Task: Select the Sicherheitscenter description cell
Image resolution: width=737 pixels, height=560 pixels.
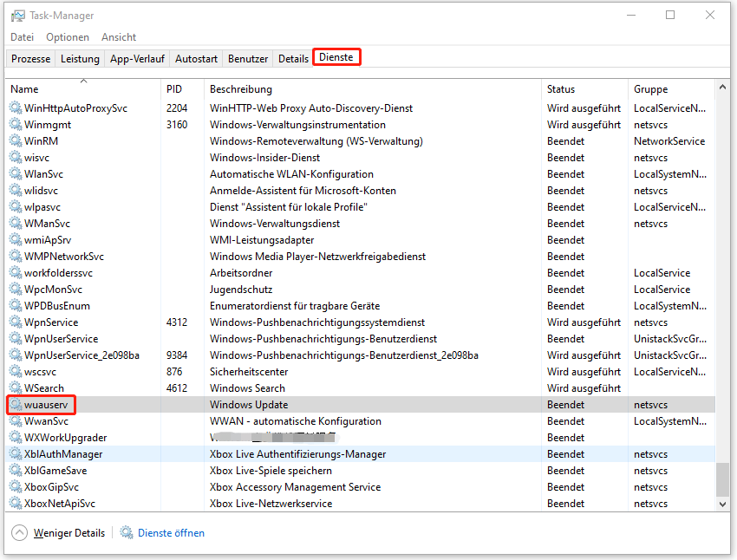Action: [x=249, y=372]
